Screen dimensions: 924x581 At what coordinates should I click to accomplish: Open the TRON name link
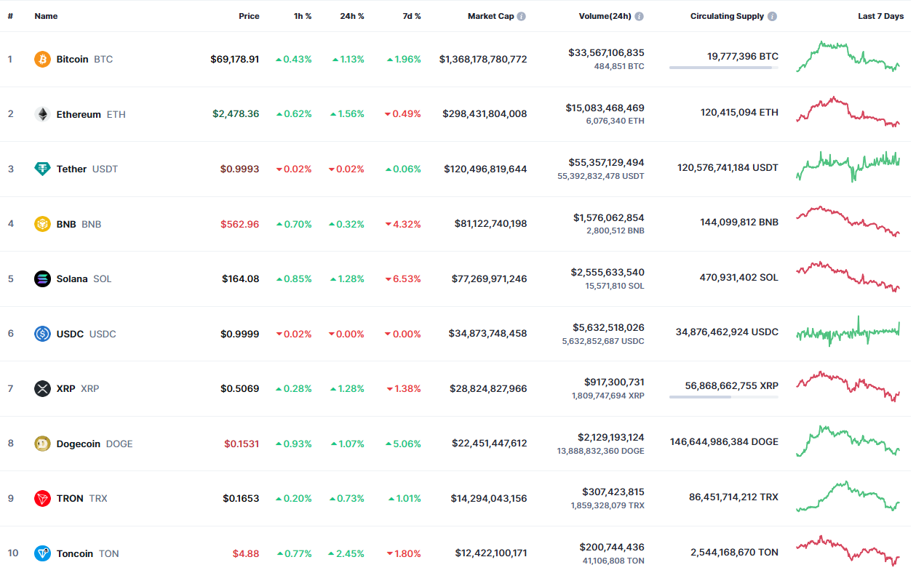(70, 498)
